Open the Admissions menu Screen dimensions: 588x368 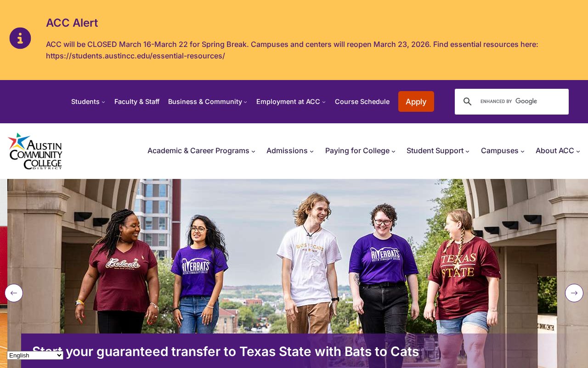[x=290, y=151]
